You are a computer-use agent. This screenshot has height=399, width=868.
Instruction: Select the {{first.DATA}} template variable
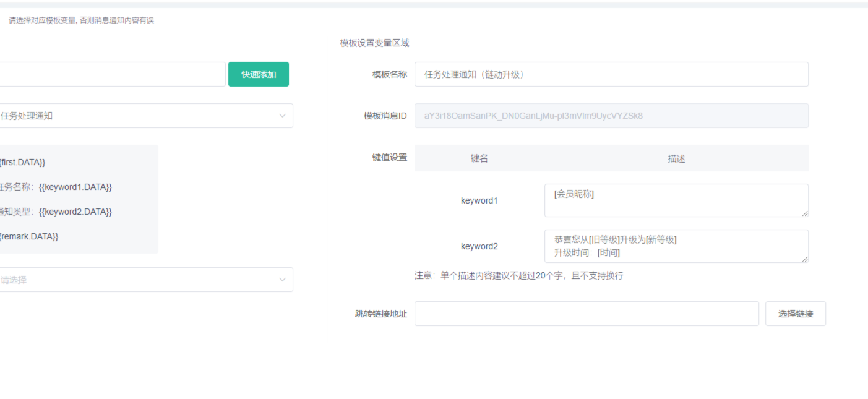22,162
